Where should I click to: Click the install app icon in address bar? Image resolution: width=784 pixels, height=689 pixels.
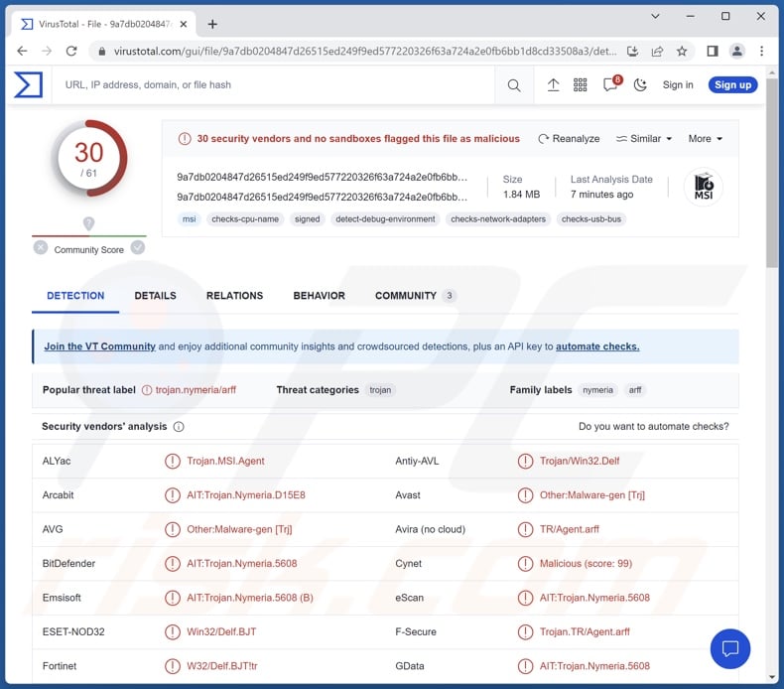632,51
